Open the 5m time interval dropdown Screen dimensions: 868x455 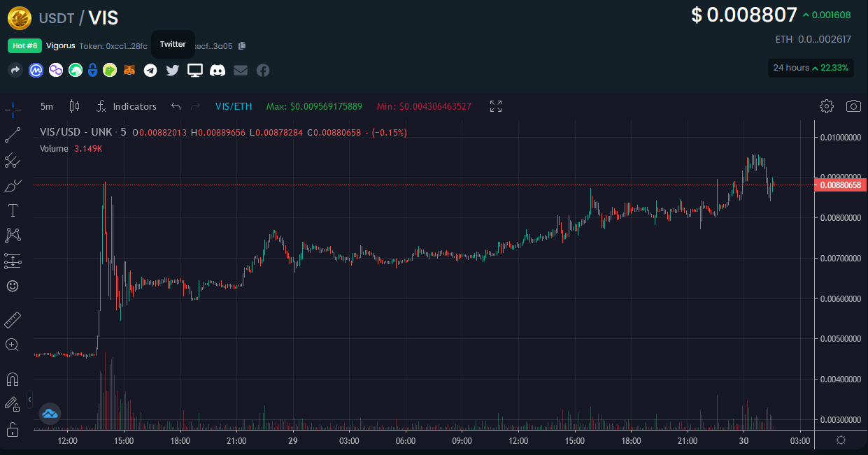(47, 106)
